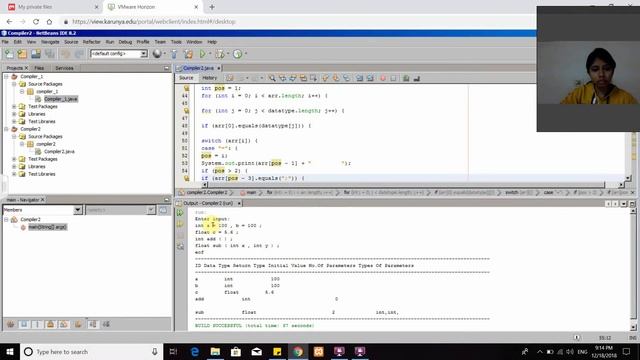Collapse Source Packages under Compiler2
This screenshot has height=360, width=640.
pos(14,136)
